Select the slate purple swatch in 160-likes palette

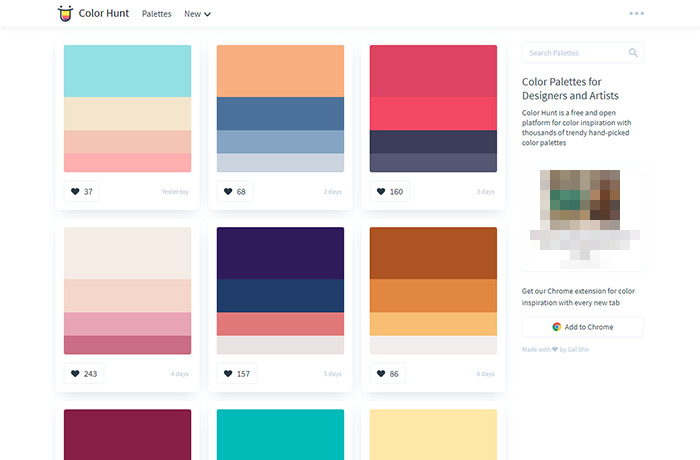433,163
